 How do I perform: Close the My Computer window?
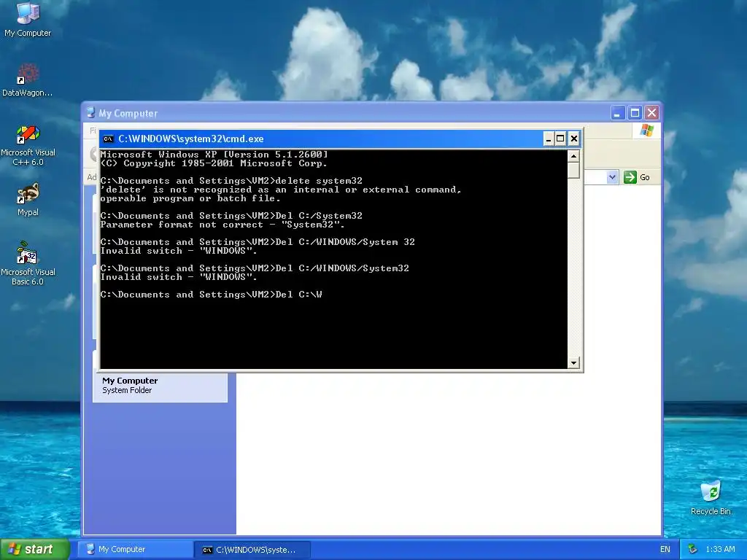click(651, 113)
